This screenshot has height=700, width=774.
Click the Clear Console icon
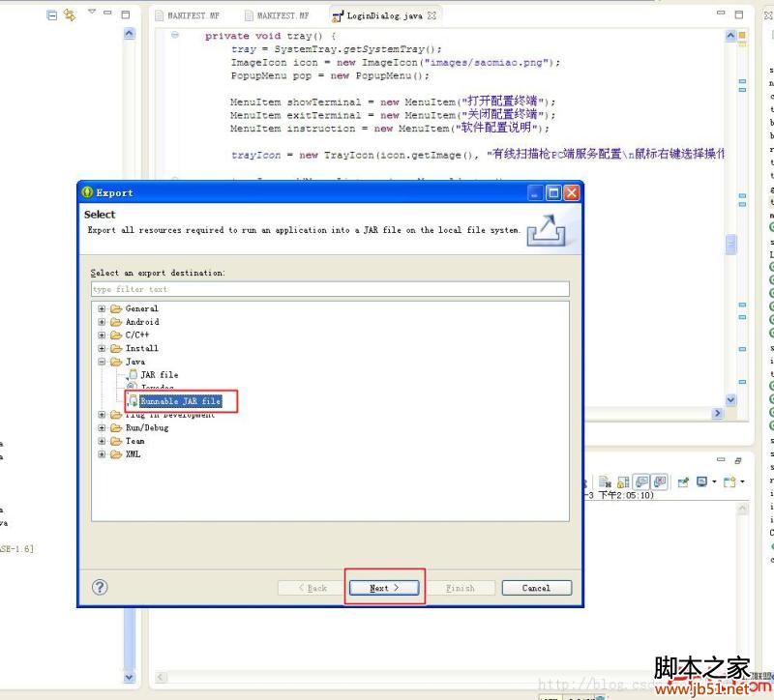coord(603,481)
